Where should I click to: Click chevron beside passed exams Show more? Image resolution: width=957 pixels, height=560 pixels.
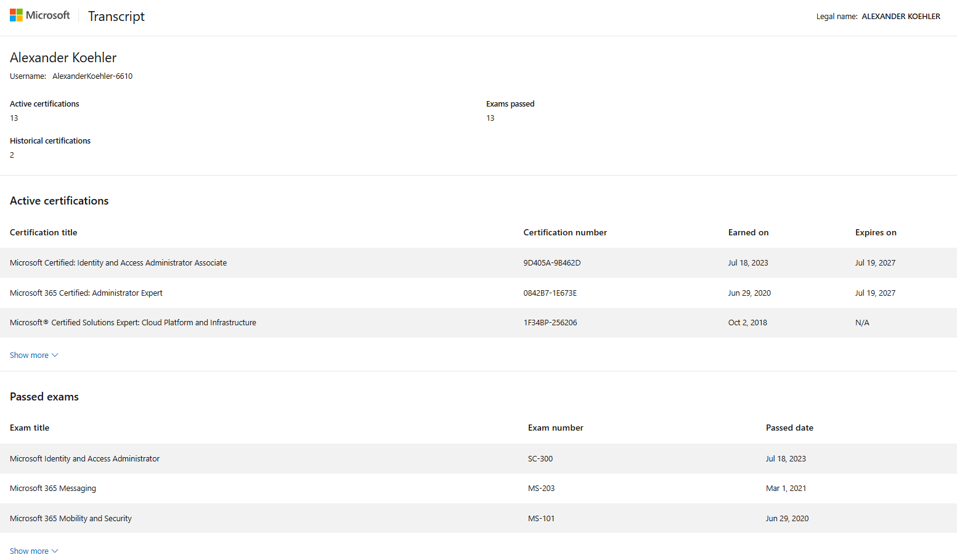(55, 551)
